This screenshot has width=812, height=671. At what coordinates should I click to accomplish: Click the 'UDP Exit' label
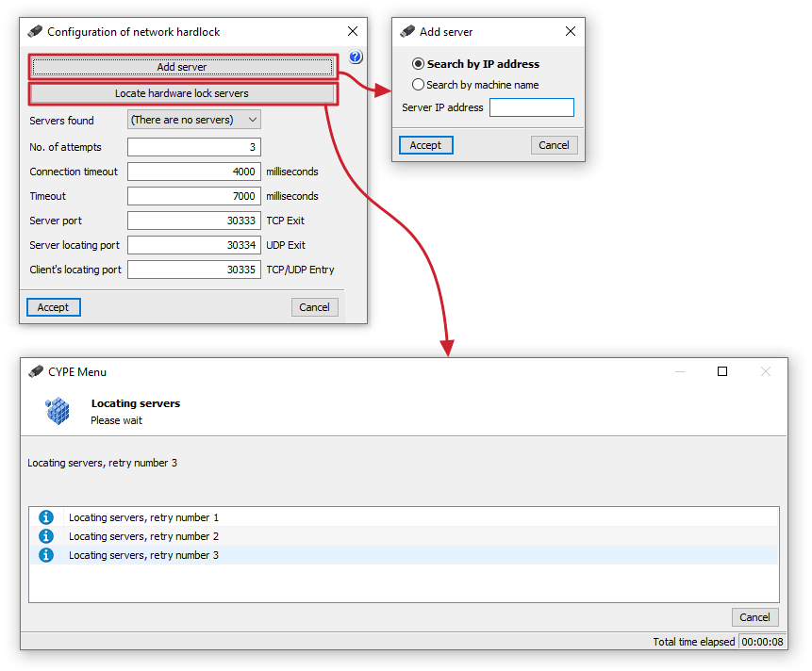coord(286,245)
